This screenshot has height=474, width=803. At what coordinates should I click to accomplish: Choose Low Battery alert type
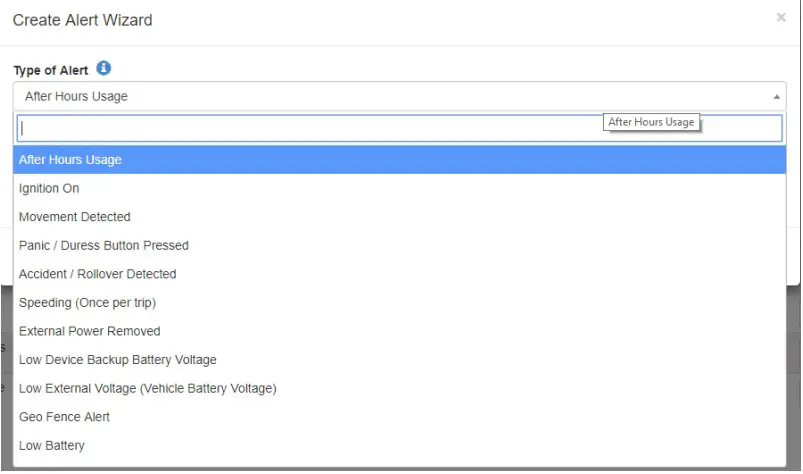point(52,445)
